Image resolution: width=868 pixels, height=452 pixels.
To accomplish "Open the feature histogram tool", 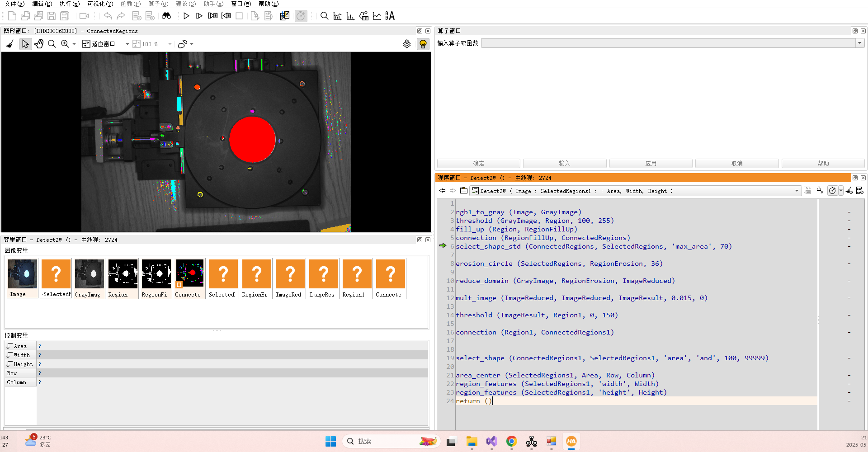I will (x=350, y=16).
